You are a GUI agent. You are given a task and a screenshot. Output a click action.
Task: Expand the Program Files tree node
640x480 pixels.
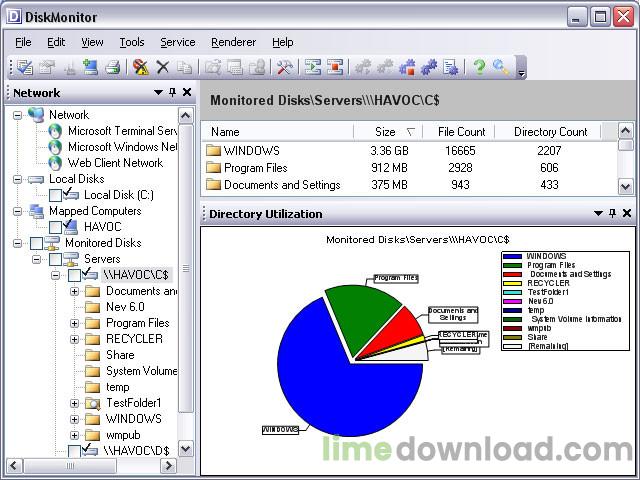(x=74, y=324)
